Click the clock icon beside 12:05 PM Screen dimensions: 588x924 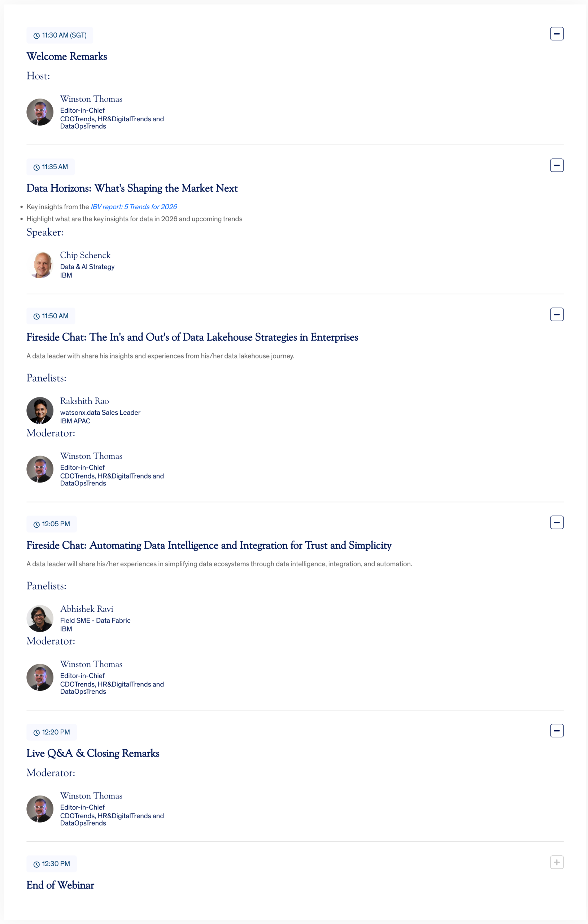coord(36,524)
